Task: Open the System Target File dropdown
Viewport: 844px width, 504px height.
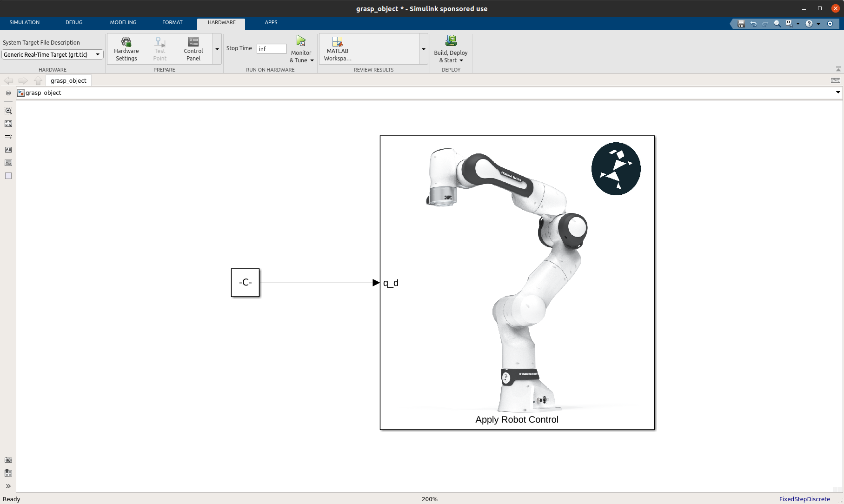Action: point(98,54)
